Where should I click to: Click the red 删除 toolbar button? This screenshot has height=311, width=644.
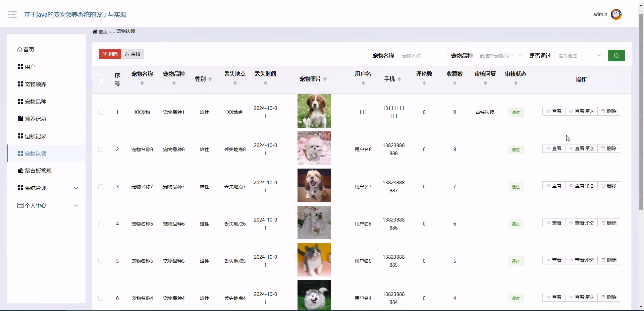tap(110, 54)
